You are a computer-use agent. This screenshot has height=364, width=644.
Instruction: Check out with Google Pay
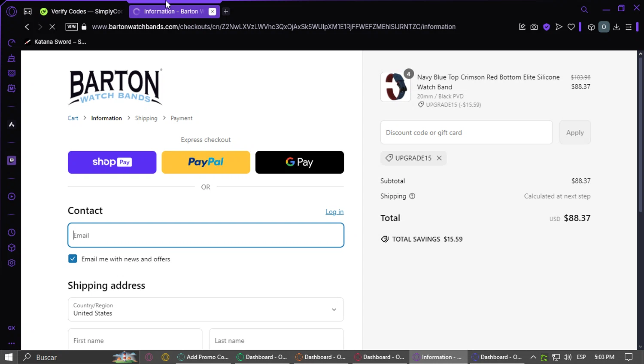click(300, 162)
